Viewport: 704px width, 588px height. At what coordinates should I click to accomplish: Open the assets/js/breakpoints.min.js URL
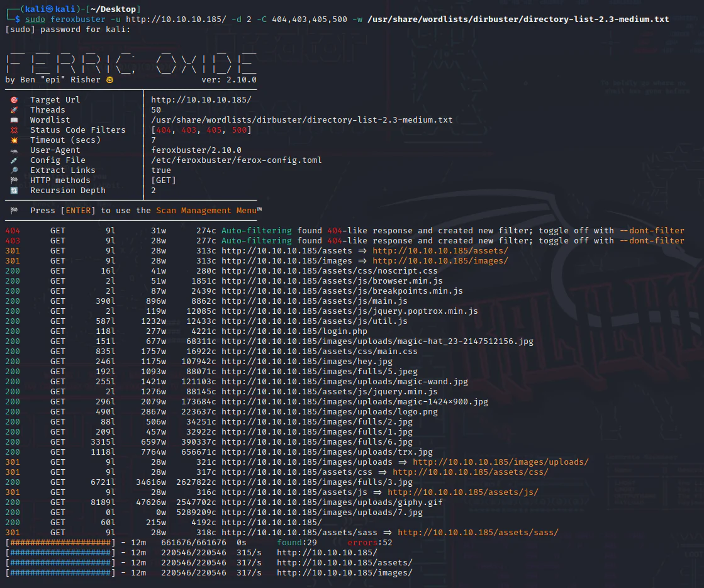[342, 291]
